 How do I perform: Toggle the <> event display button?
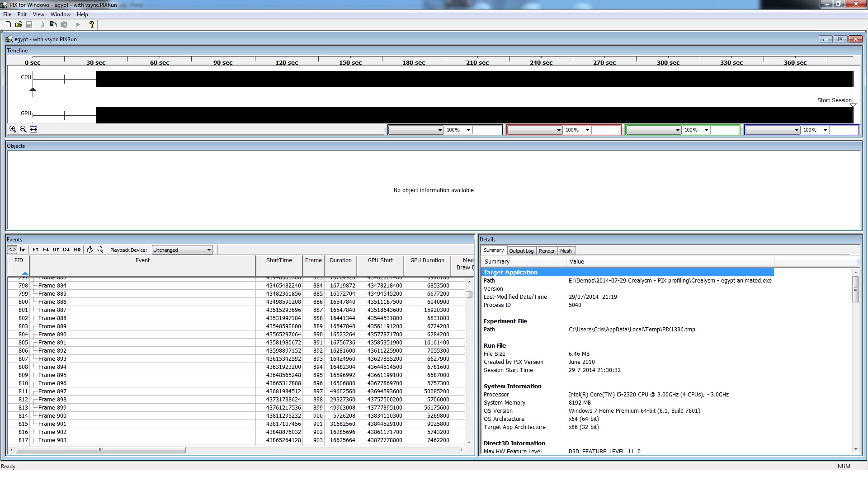(12, 250)
